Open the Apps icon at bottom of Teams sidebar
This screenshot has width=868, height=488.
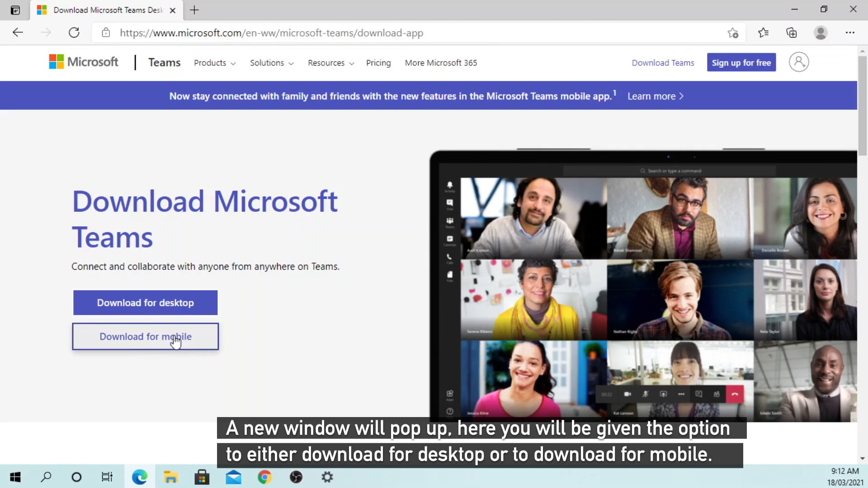click(449, 394)
